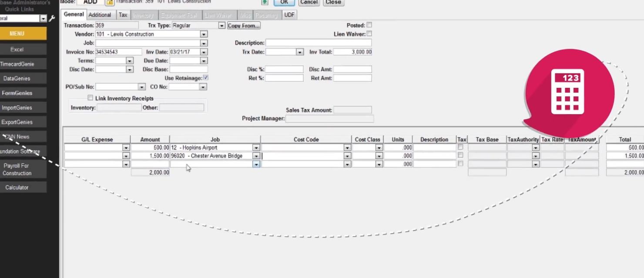Screen dimensions: 644x278
Task: Enable Link Inventory Receipts
Action: (91, 98)
